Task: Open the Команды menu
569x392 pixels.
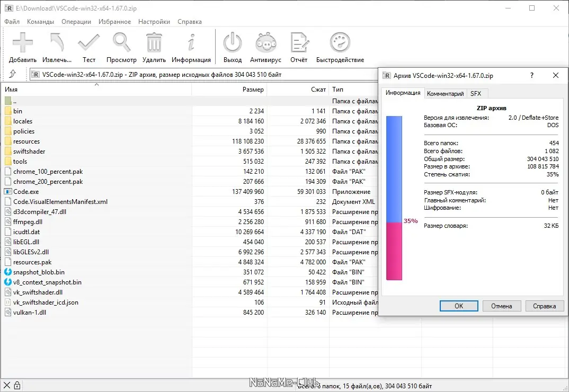Action: tap(40, 21)
